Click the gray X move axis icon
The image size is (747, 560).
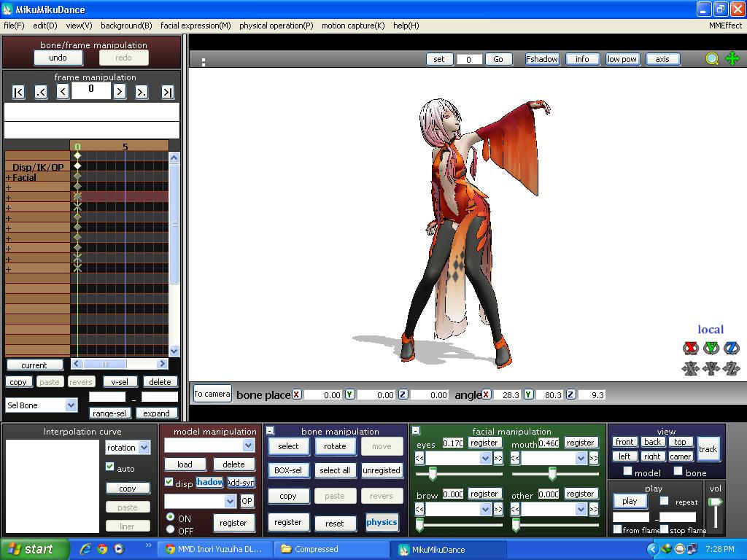pos(691,368)
